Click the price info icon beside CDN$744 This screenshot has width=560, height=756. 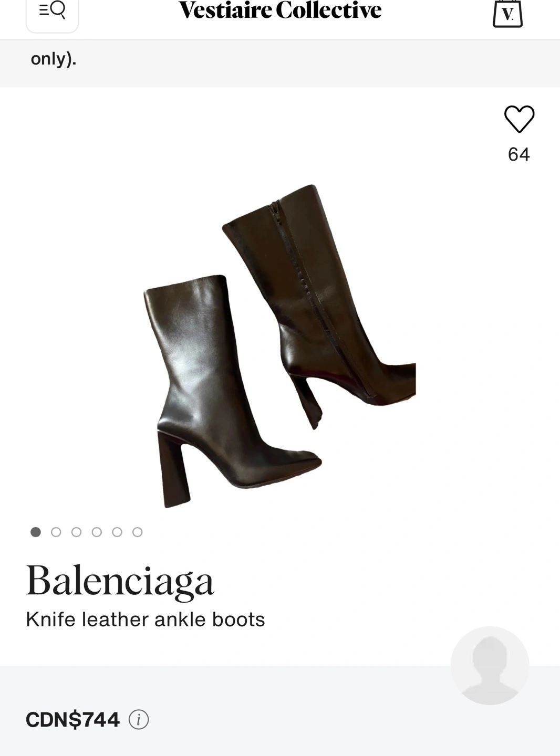pyautogui.click(x=139, y=719)
